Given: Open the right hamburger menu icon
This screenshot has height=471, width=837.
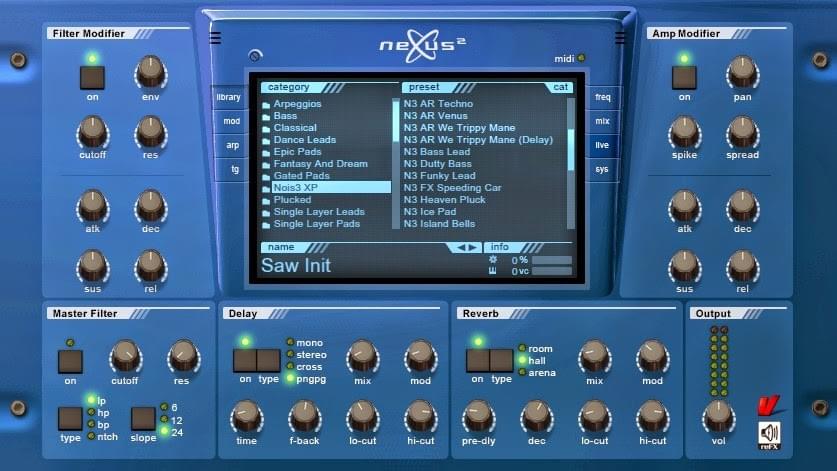Looking at the screenshot, I should click(619, 38).
